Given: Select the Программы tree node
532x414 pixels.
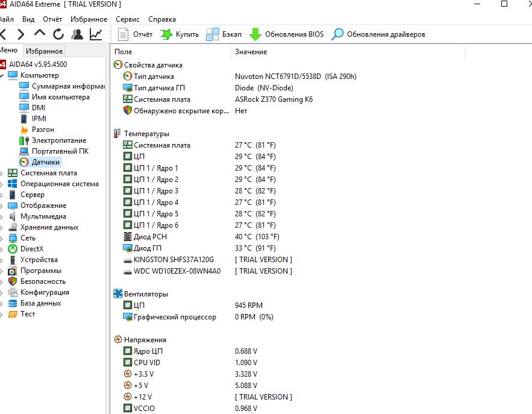Looking at the screenshot, I should click(x=41, y=271).
